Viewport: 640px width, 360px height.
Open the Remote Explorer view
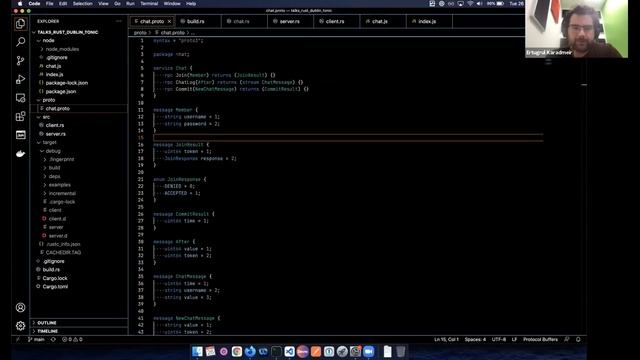(20, 98)
